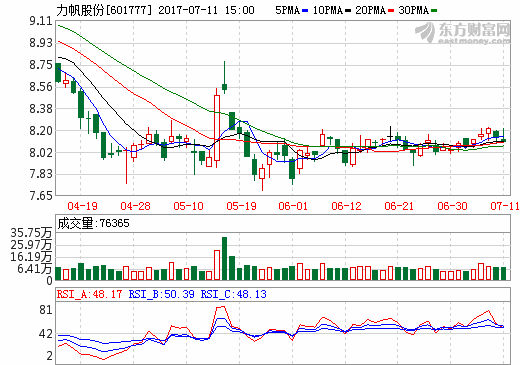520x365 pixels.
Task: Click the timestamp 2017-07-11 15:00
Action: (x=206, y=10)
